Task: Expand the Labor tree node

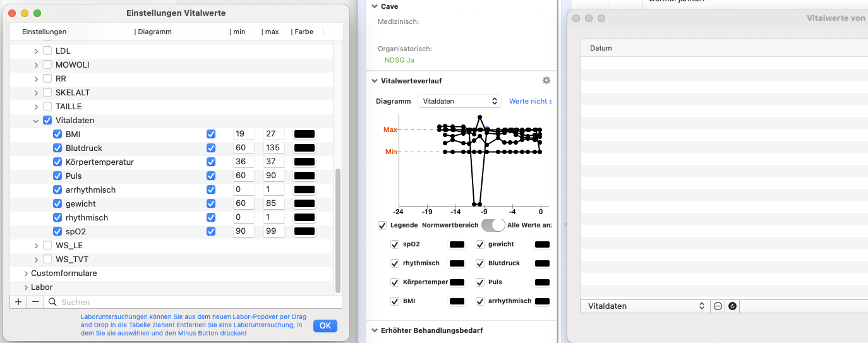Action: coord(26,287)
